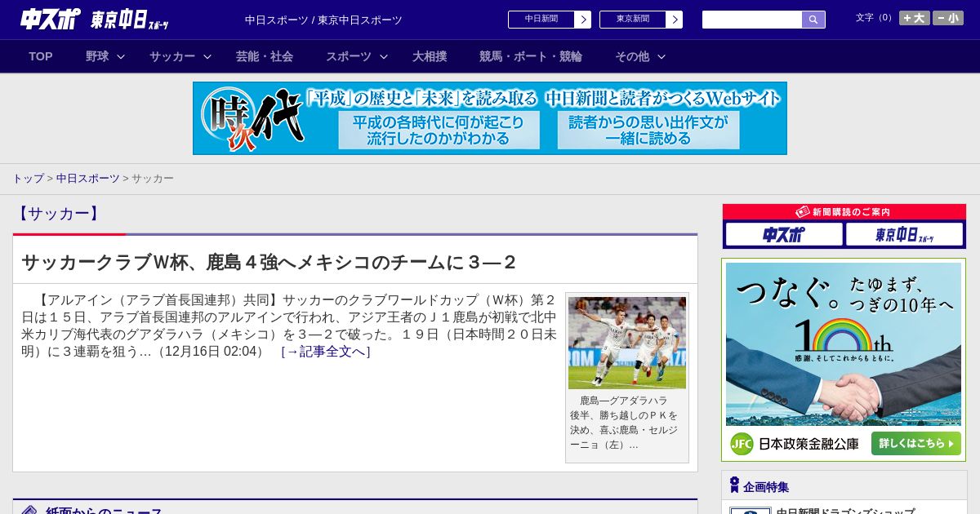The image size is (980, 514).
Task: Click the 企画特集 ribbon icon
Action: 734,485
